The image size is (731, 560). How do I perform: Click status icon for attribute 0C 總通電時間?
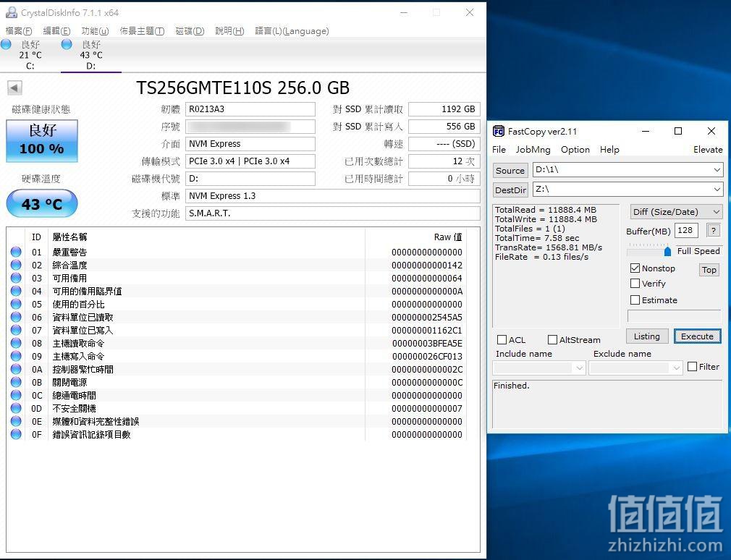coord(16,395)
